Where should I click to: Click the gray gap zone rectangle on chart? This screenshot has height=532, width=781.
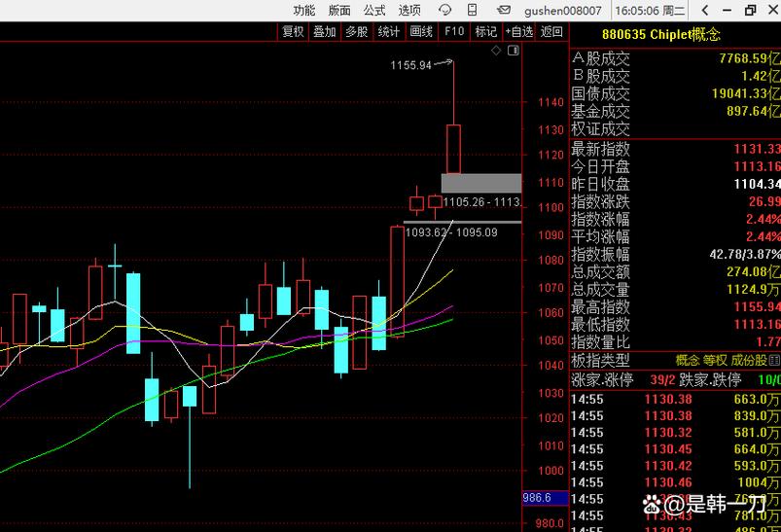click(x=480, y=183)
